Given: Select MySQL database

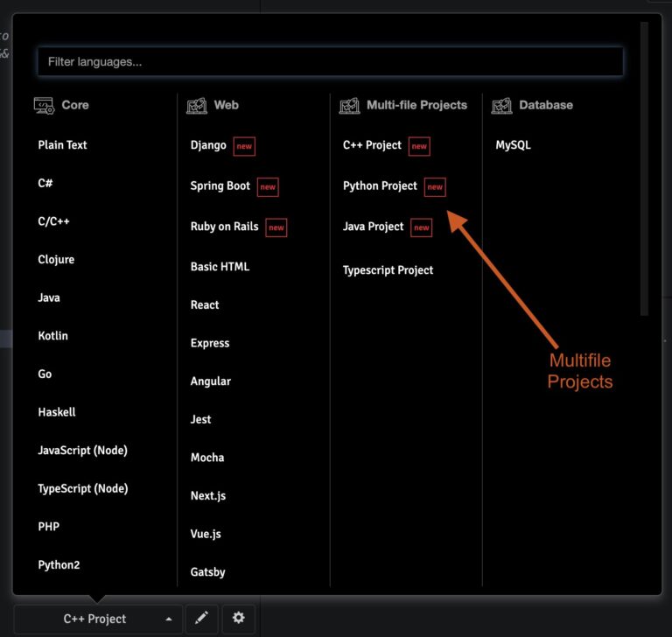Looking at the screenshot, I should [x=513, y=145].
